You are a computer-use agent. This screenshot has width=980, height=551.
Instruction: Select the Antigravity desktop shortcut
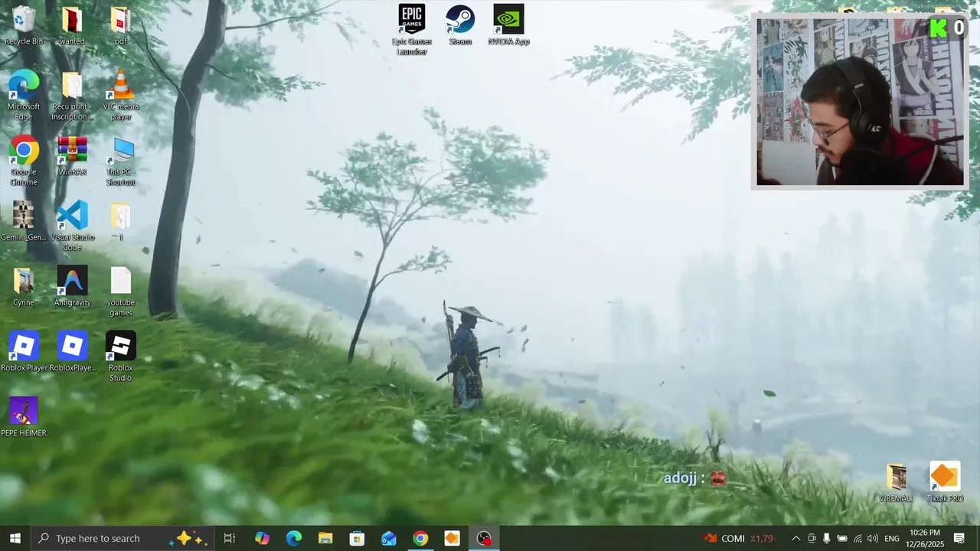72,286
